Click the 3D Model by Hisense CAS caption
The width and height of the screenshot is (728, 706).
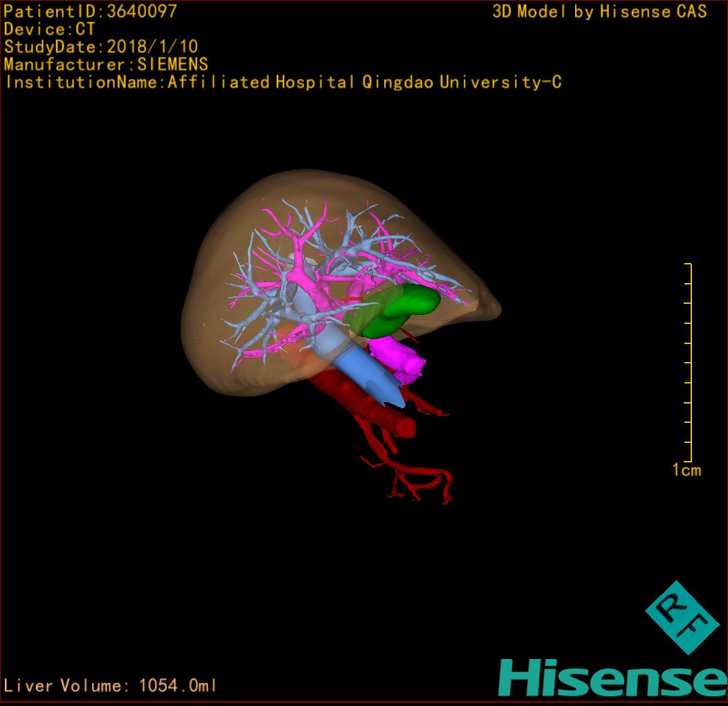pyautogui.click(x=599, y=11)
